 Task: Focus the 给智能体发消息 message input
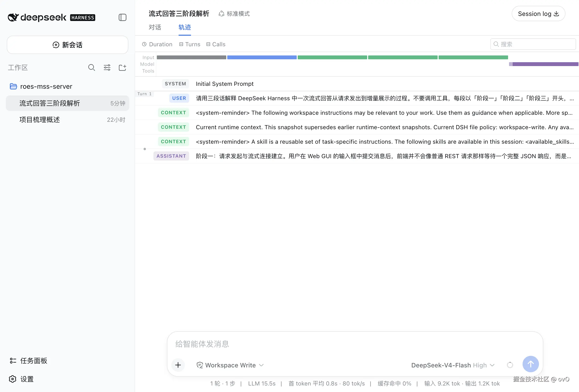355,344
